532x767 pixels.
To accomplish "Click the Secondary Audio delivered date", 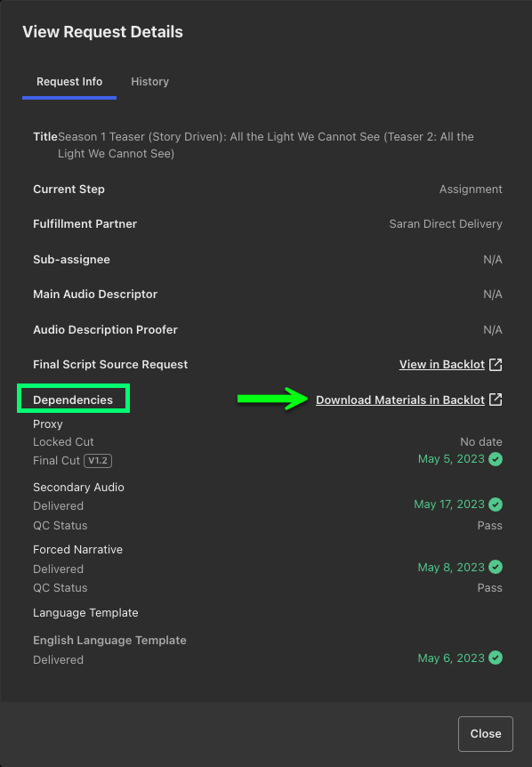I will (x=449, y=505).
